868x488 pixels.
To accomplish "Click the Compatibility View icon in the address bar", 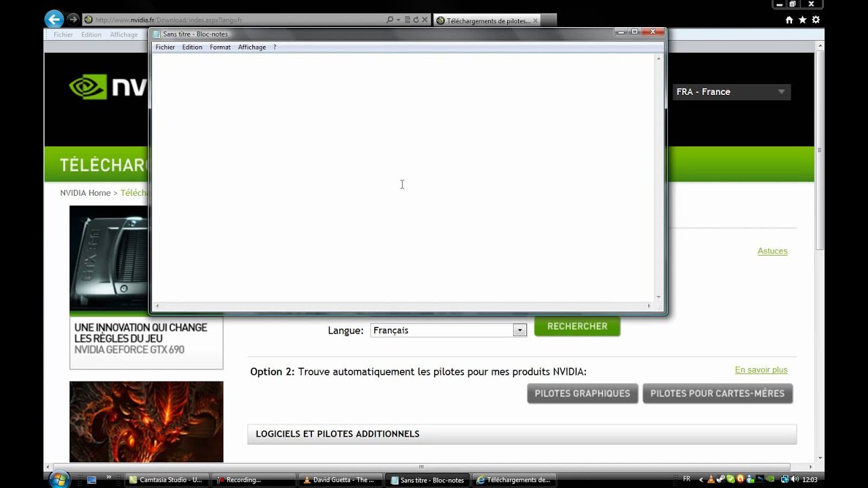I will coord(408,20).
